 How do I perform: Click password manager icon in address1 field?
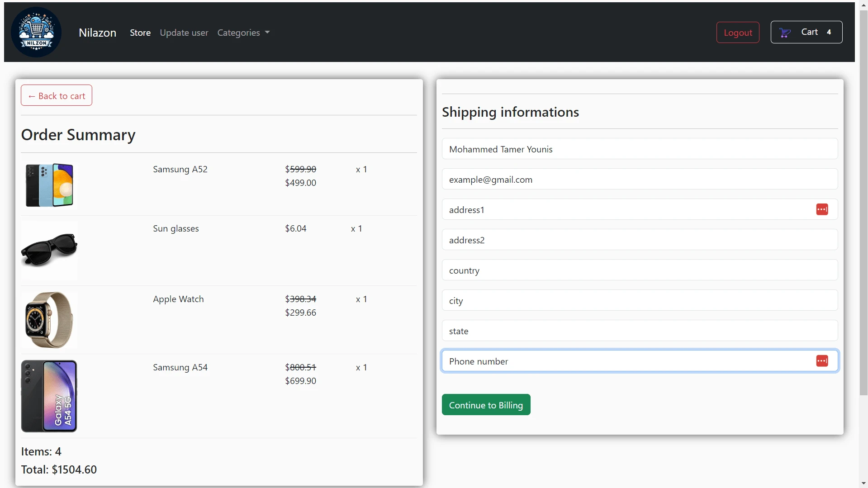pos(822,209)
